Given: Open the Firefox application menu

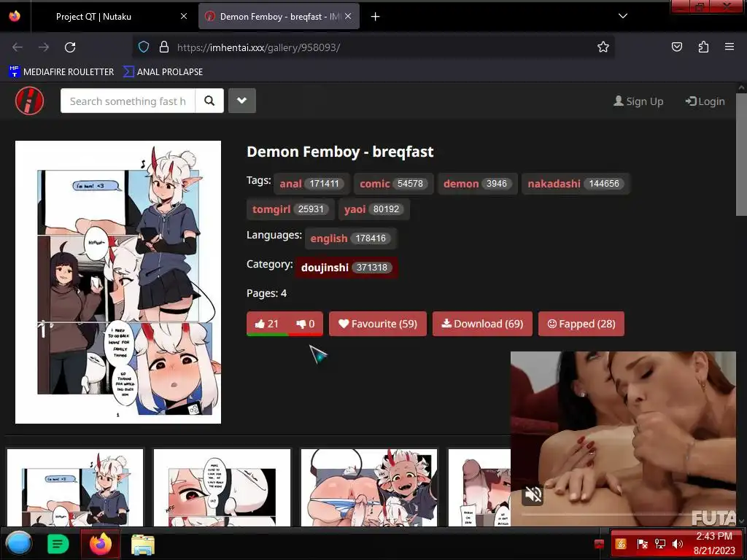Looking at the screenshot, I should pyautogui.click(x=729, y=47).
